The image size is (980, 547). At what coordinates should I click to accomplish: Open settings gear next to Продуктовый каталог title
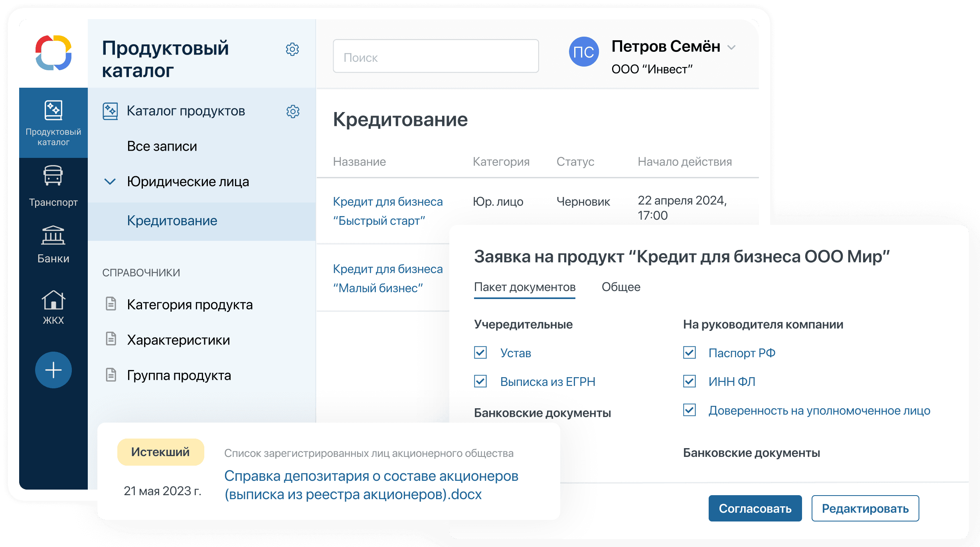(x=292, y=49)
